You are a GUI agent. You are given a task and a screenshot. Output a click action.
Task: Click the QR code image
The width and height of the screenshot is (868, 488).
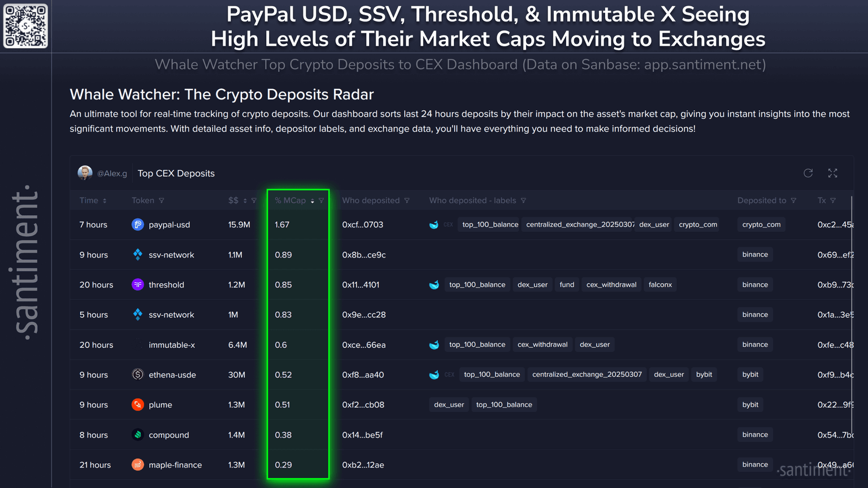coord(25,26)
